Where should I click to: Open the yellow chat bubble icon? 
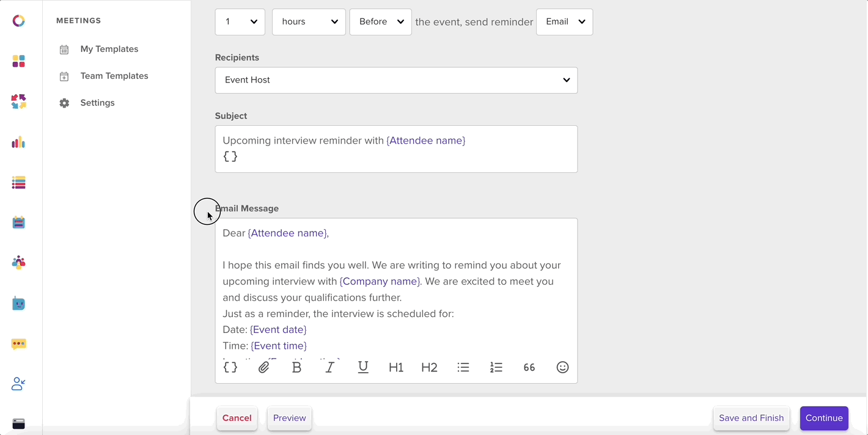(x=19, y=344)
